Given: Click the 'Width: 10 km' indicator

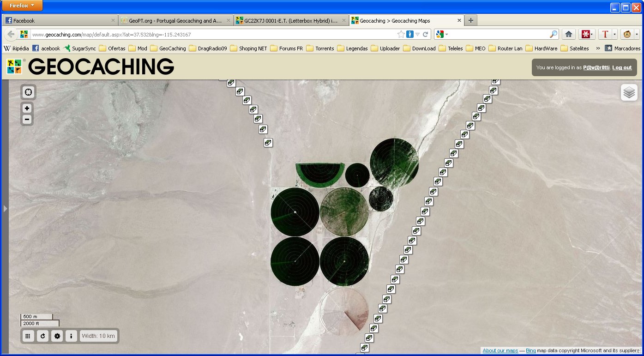Looking at the screenshot, I should coord(98,336).
